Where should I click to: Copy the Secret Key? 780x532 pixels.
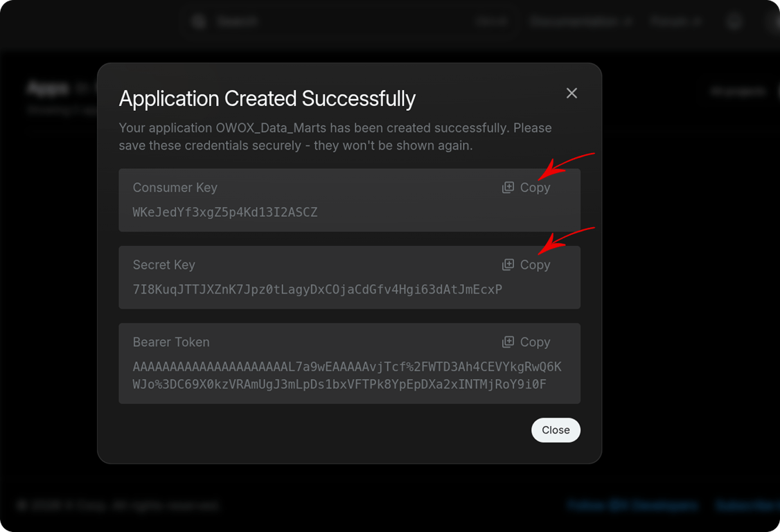point(526,265)
